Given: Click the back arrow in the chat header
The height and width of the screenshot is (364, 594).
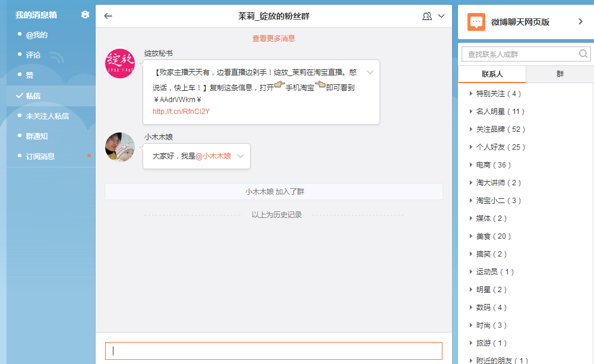Looking at the screenshot, I should coord(108,16).
